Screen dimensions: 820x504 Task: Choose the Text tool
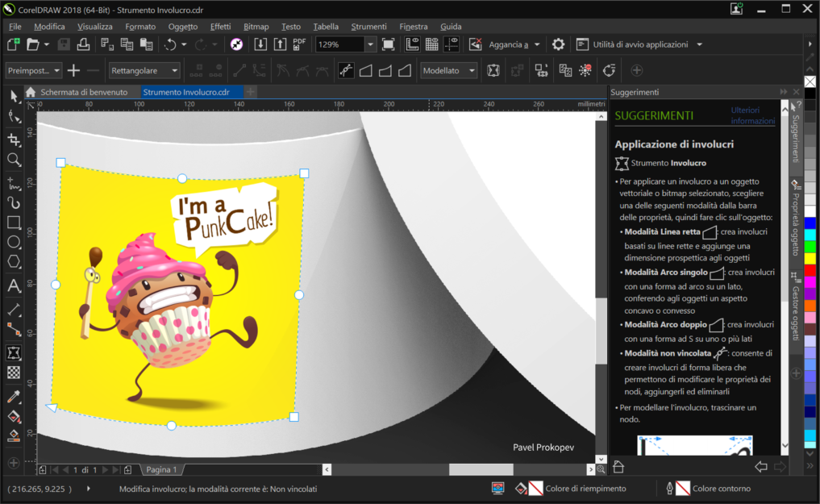point(12,285)
